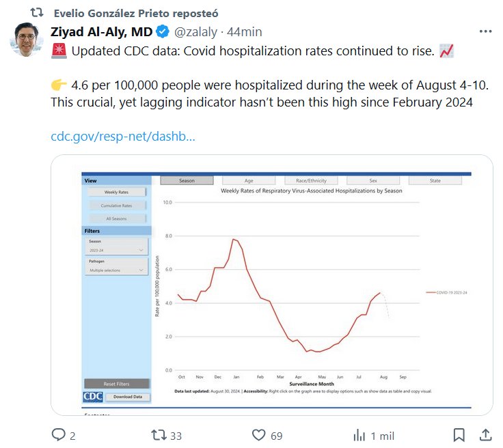Expand the Season 2023-24 dropdown
This screenshot has width=503, height=448.
click(x=118, y=251)
